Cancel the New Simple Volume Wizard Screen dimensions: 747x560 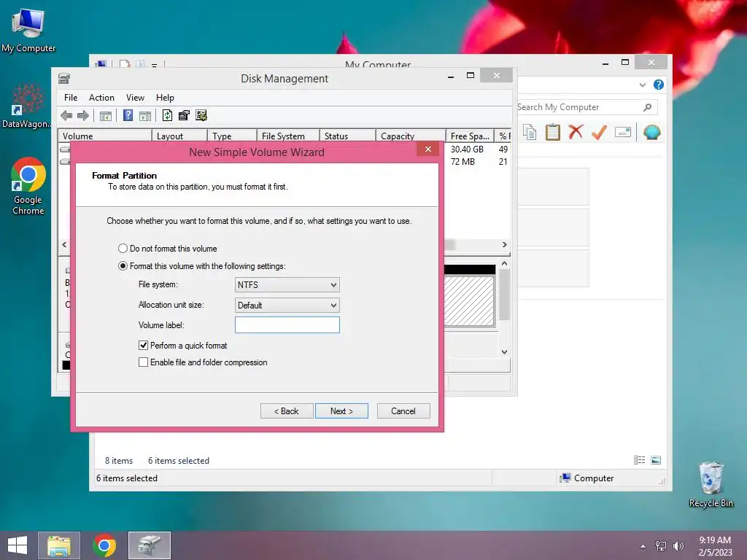(403, 411)
